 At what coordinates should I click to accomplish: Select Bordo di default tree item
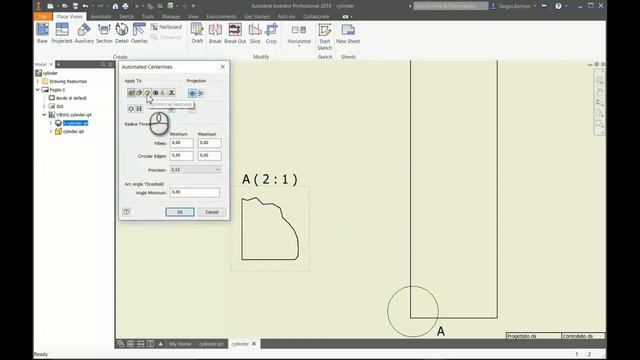coord(71,98)
